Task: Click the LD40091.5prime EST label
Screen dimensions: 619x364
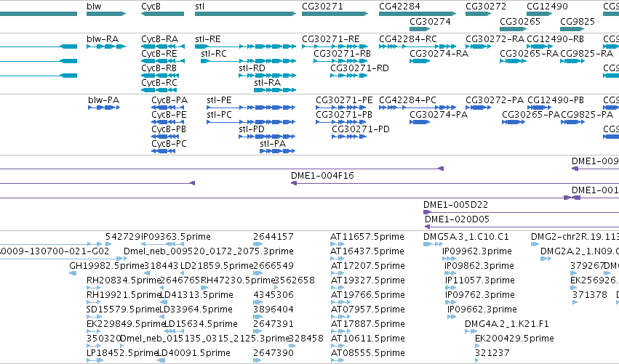Action: tap(194, 353)
